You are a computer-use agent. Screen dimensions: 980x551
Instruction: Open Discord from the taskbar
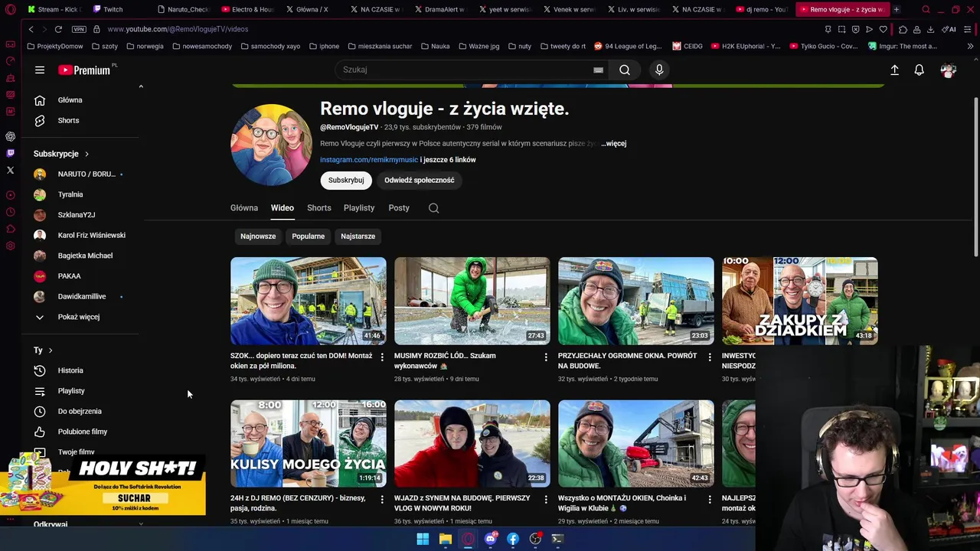pos(490,539)
